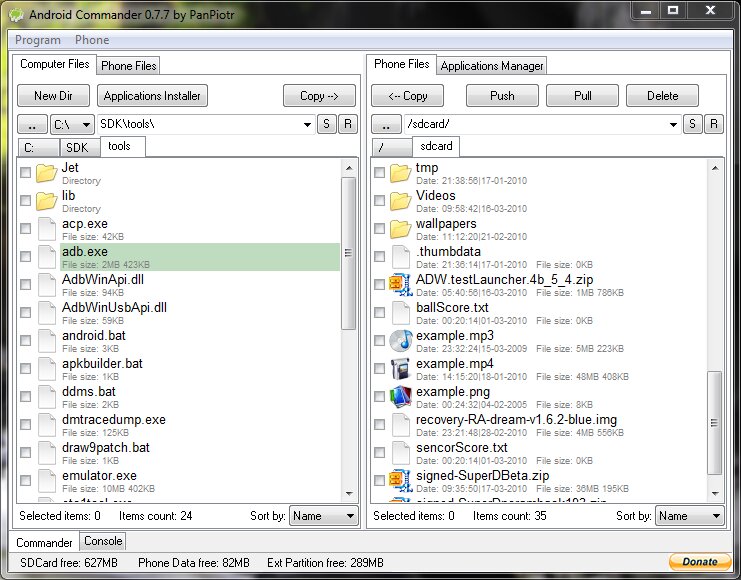Expand the /sdcard/ path dropdown

coord(673,124)
